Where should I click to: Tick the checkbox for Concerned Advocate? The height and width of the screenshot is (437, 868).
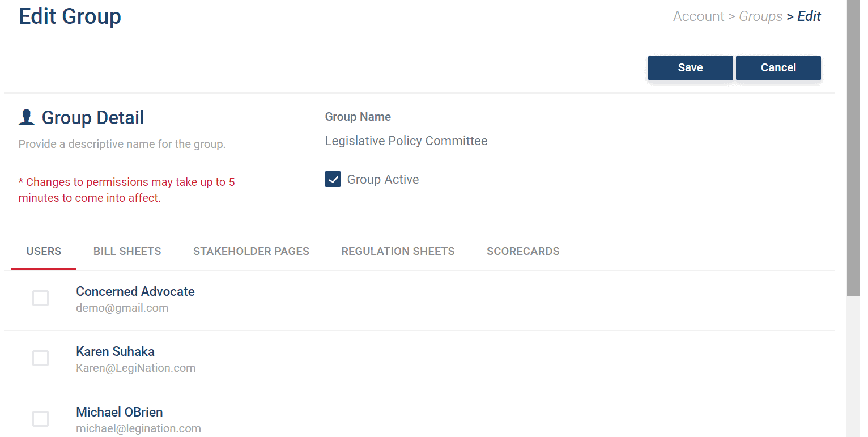click(x=40, y=298)
